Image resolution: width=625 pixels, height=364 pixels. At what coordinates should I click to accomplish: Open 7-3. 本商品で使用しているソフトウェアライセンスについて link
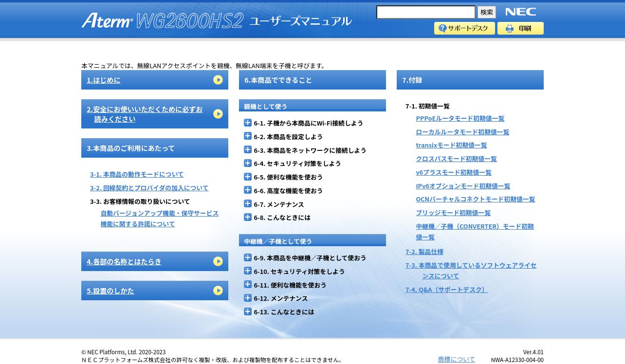471,271
